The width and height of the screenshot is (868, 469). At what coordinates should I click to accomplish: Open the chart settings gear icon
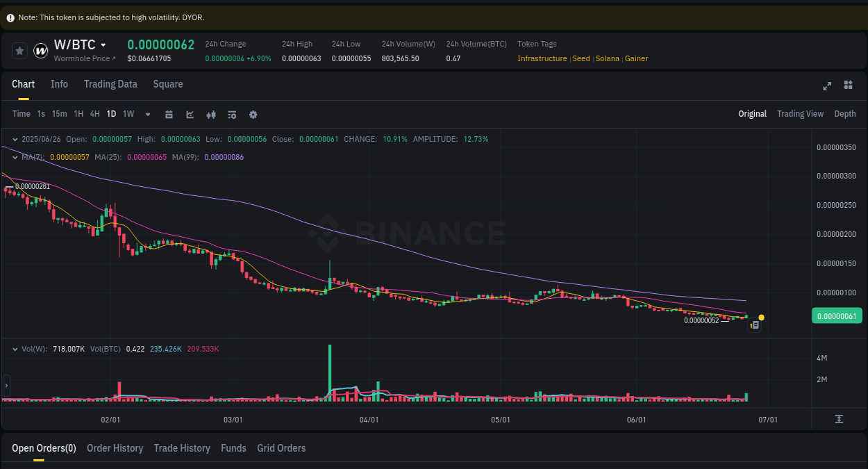click(253, 114)
